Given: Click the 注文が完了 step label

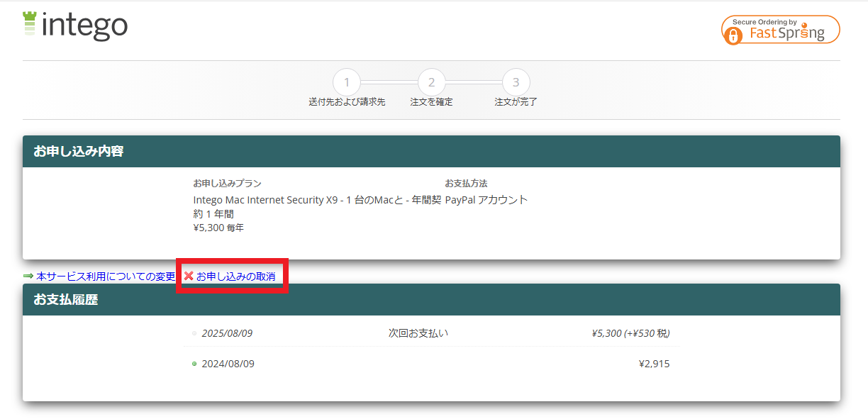Looking at the screenshot, I should [x=516, y=102].
